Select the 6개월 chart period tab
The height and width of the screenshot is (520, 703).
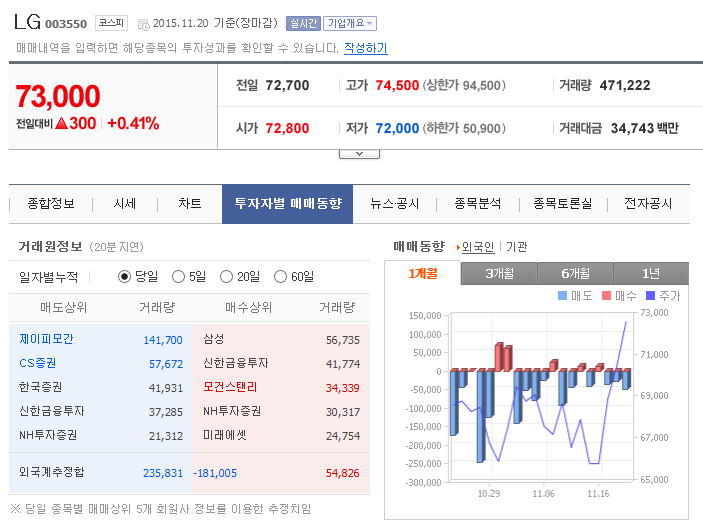point(575,273)
